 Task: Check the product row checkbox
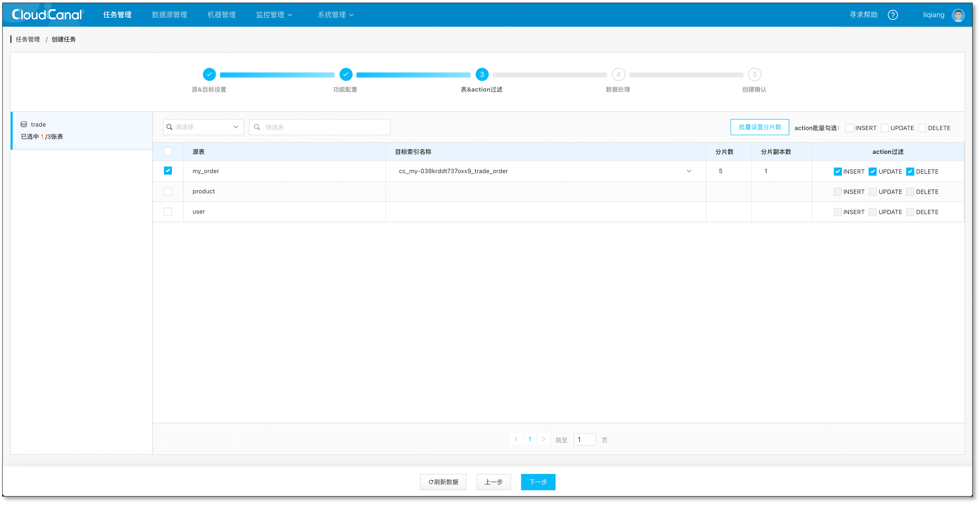tap(168, 192)
